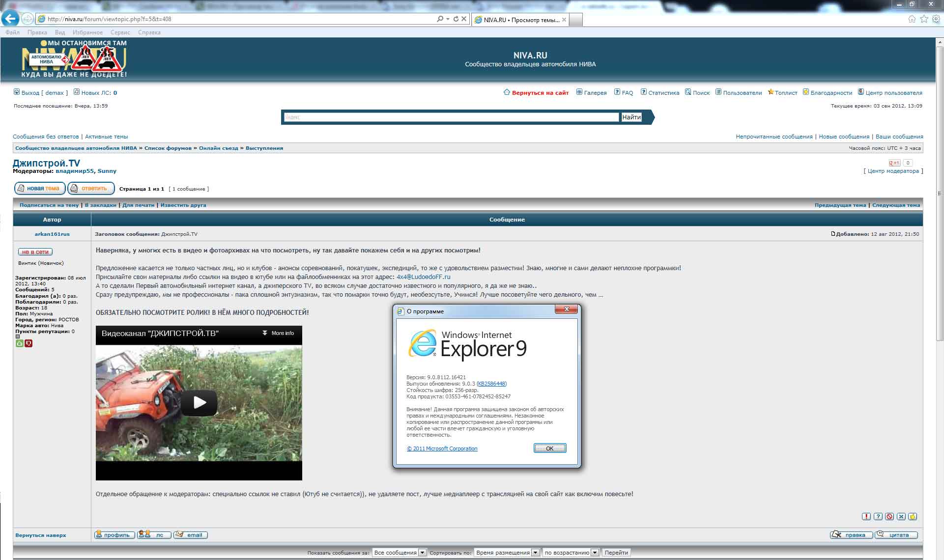Click the Найти search button
944x560 pixels.
pos(631,117)
